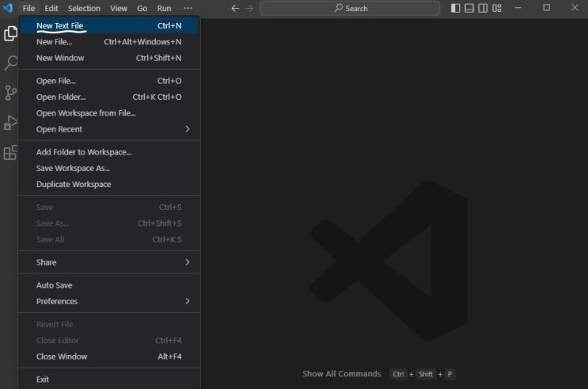Image resolution: width=588 pixels, height=389 pixels.
Task: Click the Show All Commands hint text
Action: [342, 374]
